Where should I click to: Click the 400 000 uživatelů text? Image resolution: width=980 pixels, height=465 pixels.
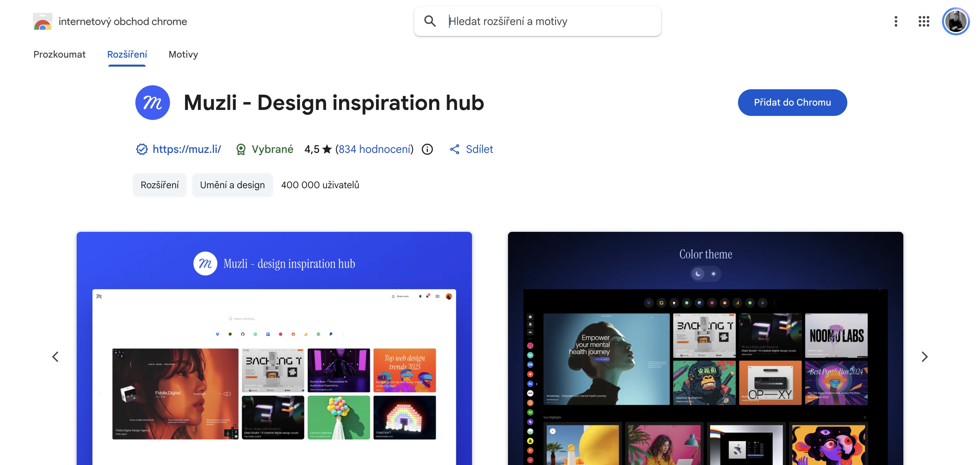tap(320, 185)
